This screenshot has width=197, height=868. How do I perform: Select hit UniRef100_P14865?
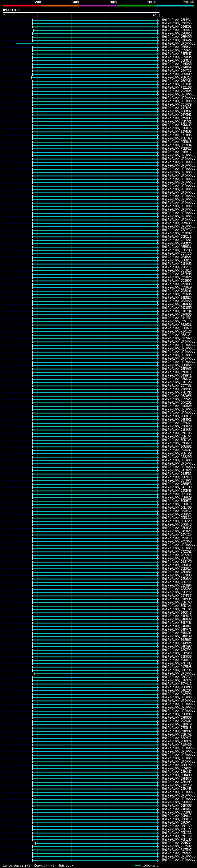(177, 64)
